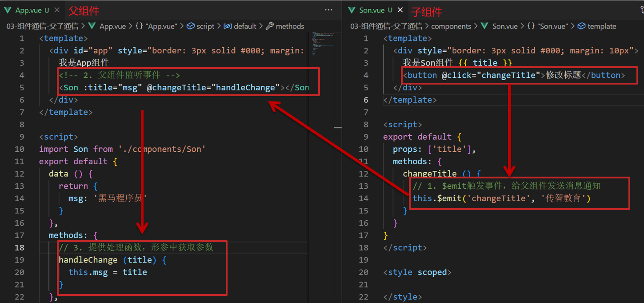Click the Vue logo on App.vue tab
Screen dimensions: 644x303
click(x=8, y=10)
